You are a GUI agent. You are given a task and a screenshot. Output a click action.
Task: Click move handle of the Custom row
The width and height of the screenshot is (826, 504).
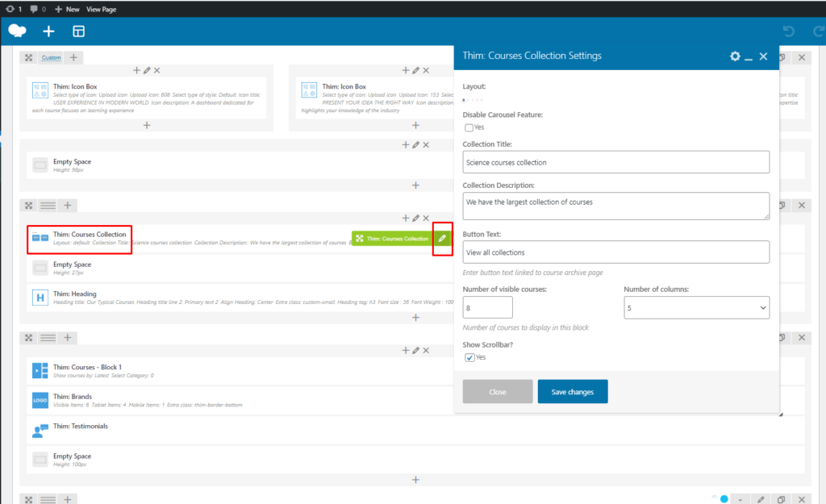(x=29, y=57)
